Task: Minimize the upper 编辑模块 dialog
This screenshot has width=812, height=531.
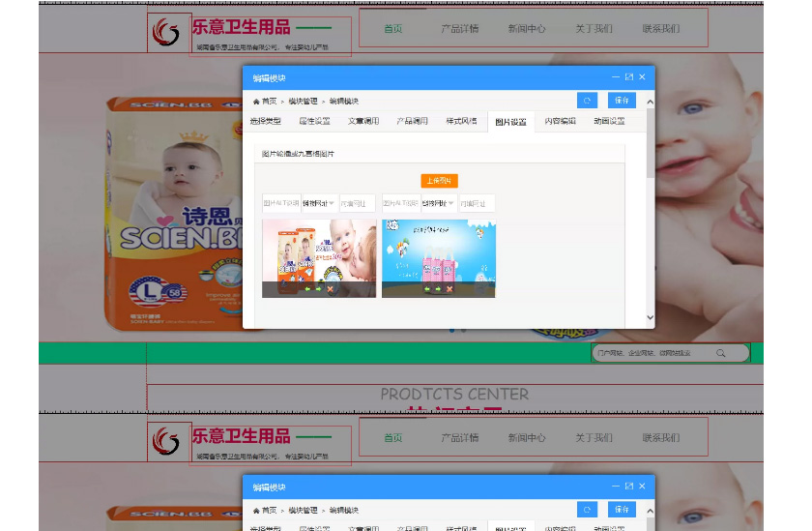Action: pyautogui.click(x=616, y=77)
